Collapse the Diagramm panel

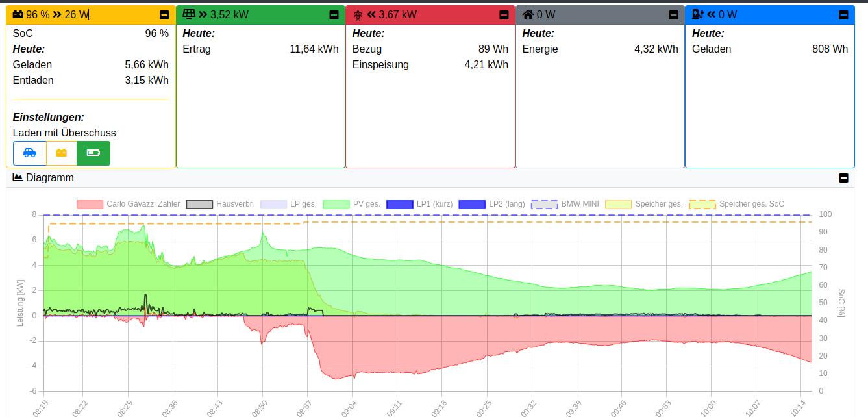tap(843, 178)
